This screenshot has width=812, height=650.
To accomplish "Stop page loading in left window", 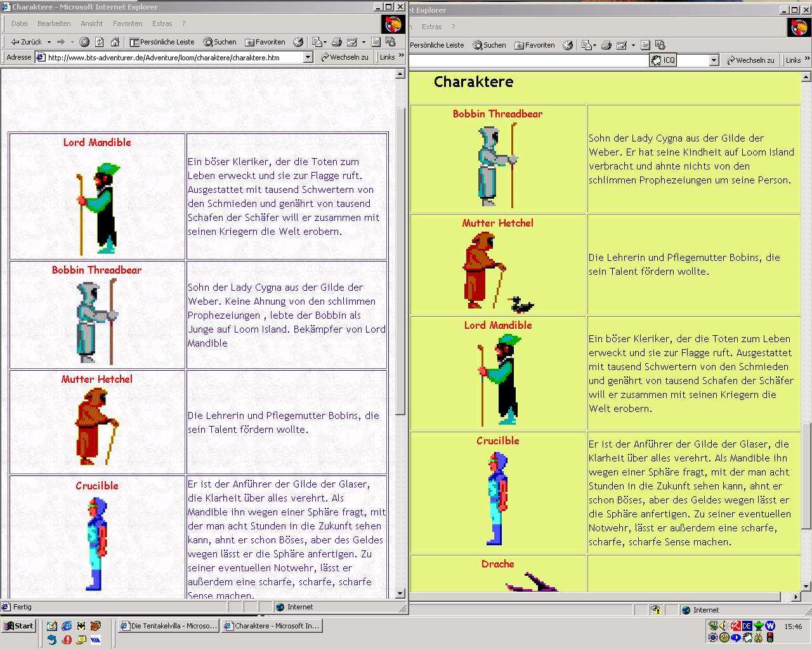I will point(84,42).
